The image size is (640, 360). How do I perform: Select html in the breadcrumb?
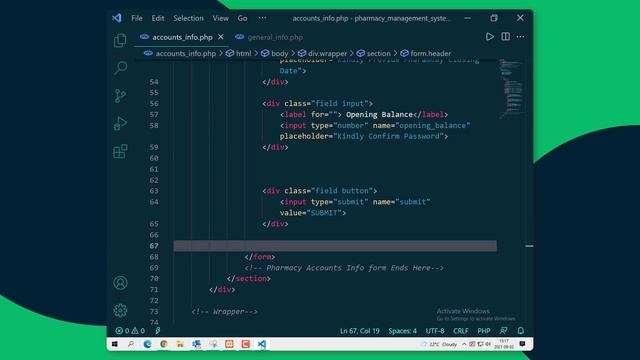pyautogui.click(x=243, y=53)
